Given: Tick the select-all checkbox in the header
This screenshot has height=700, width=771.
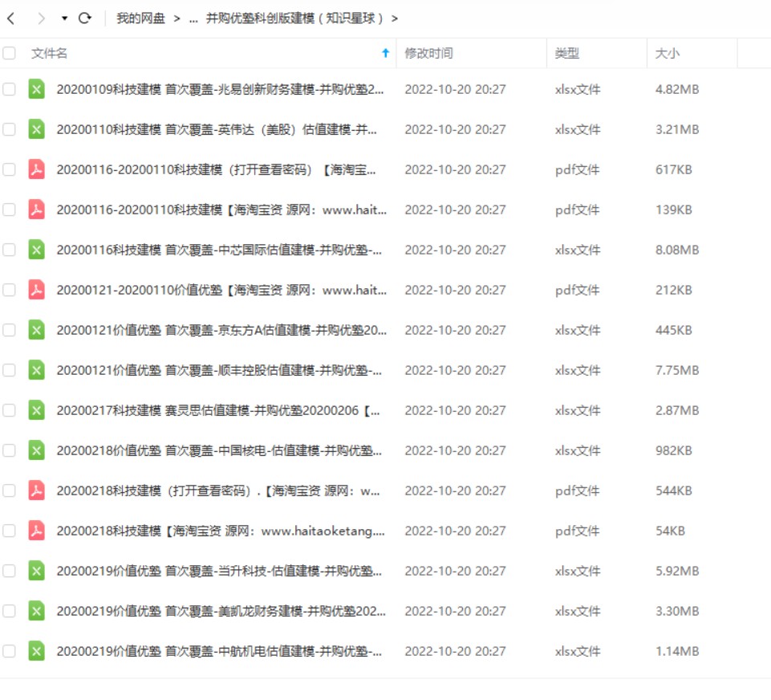Looking at the screenshot, I should [x=9, y=53].
